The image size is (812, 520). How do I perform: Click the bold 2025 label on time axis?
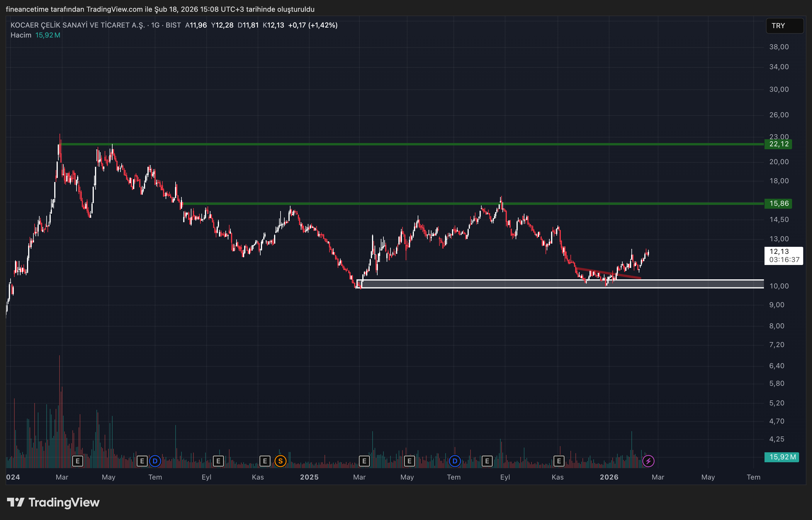point(309,477)
